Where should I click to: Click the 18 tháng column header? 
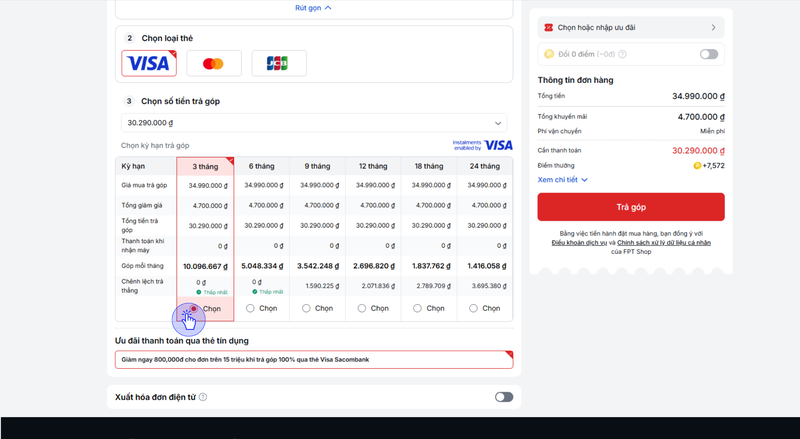pyautogui.click(x=429, y=166)
